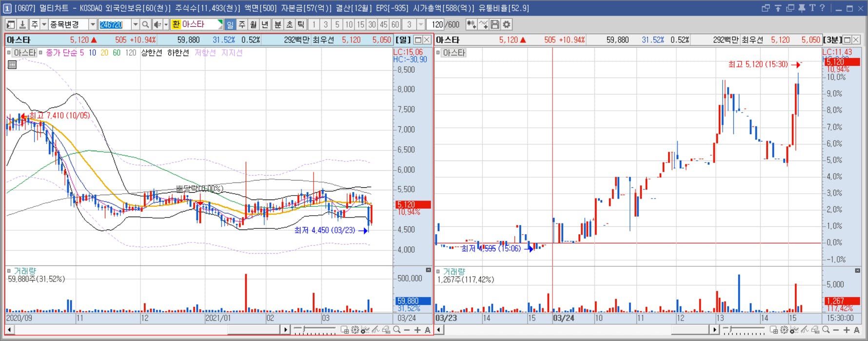This screenshot has width=868, height=341.
Task: Click the linked windows icon in title bar
Action: (766, 8)
